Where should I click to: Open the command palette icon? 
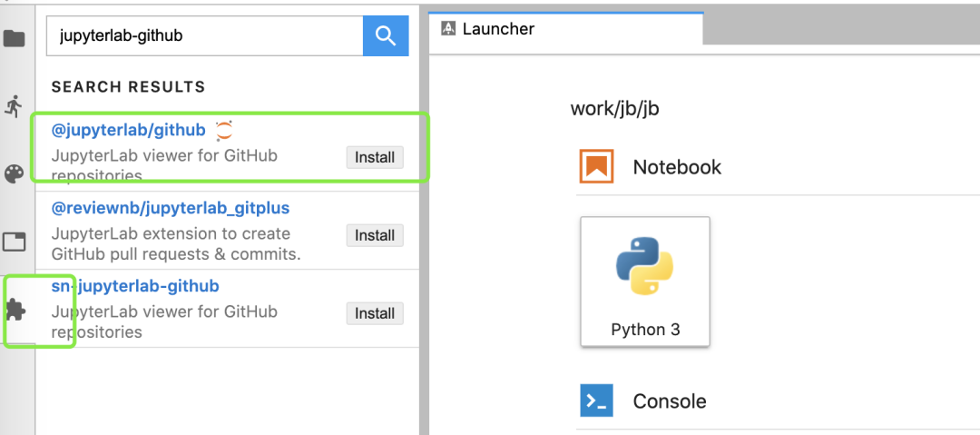[14, 174]
